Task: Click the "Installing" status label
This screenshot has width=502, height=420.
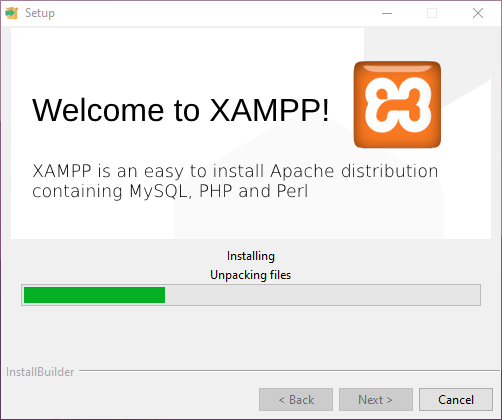Action: point(251,256)
